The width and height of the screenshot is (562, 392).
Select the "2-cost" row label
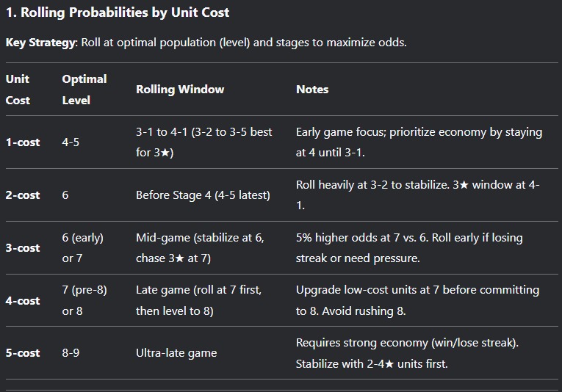[x=23, y=195]
